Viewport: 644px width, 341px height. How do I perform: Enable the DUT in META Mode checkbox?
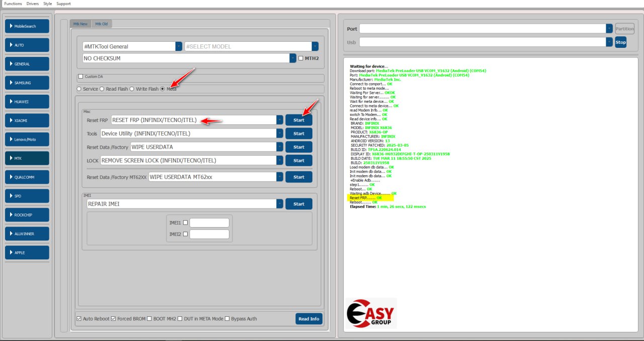[180, 319]
